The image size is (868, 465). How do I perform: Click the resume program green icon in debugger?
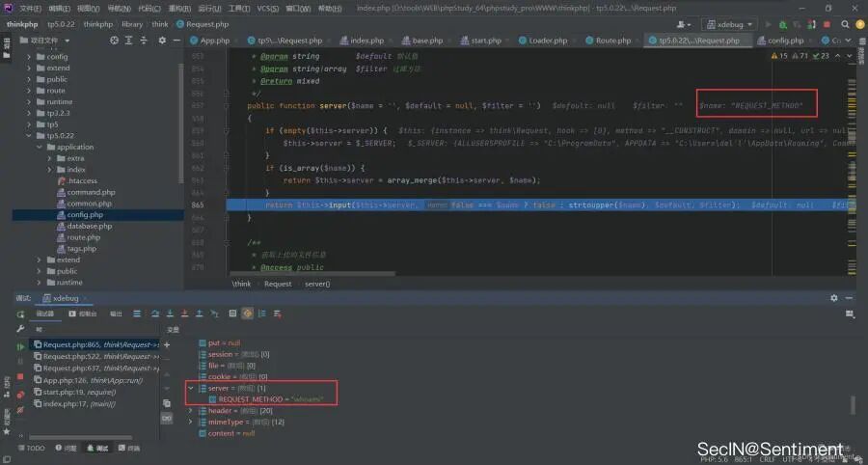tap(20, 346)
